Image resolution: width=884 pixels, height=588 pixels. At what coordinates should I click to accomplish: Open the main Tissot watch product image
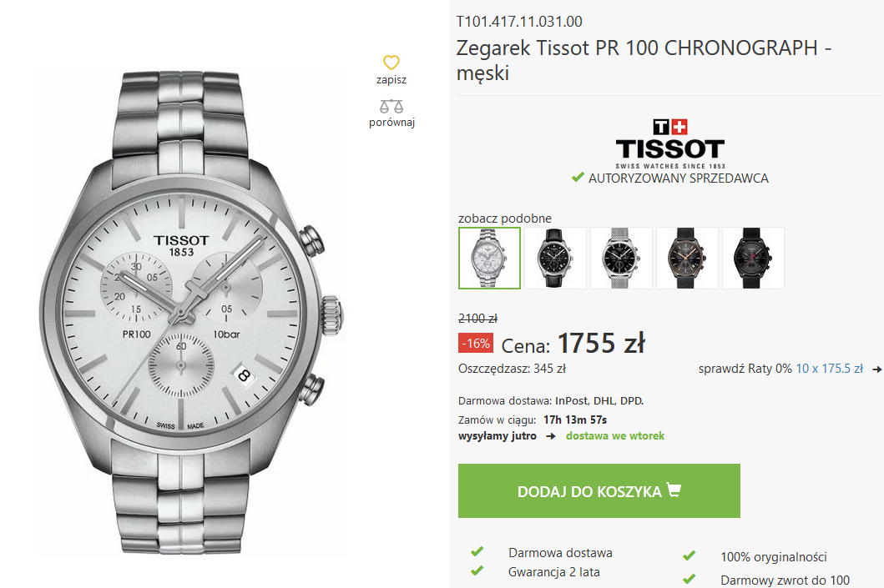(x=192, y=313)
